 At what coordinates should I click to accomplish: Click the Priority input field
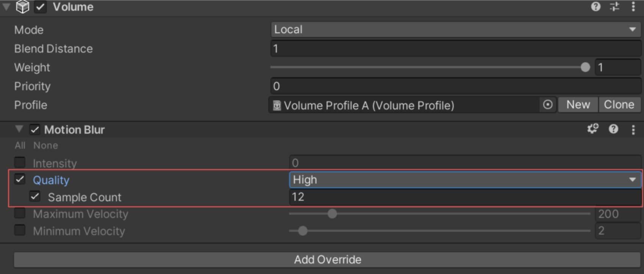456,86
